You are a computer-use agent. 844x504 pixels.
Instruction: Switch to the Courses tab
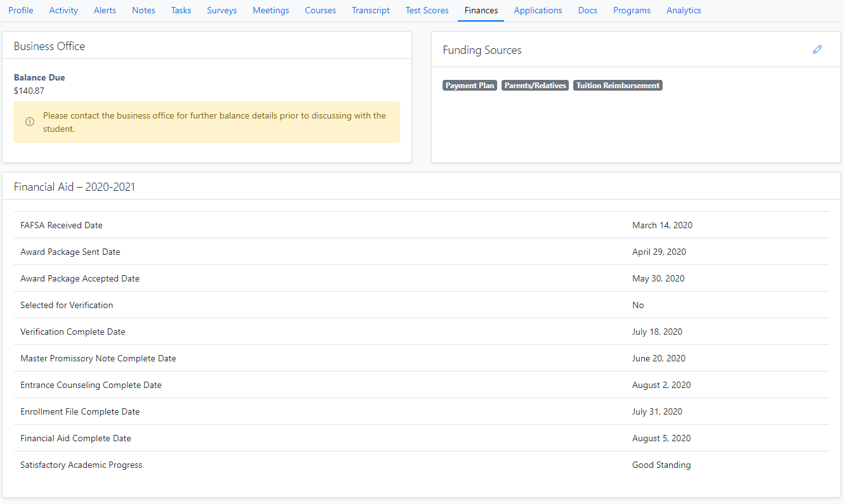coord(320,10)
